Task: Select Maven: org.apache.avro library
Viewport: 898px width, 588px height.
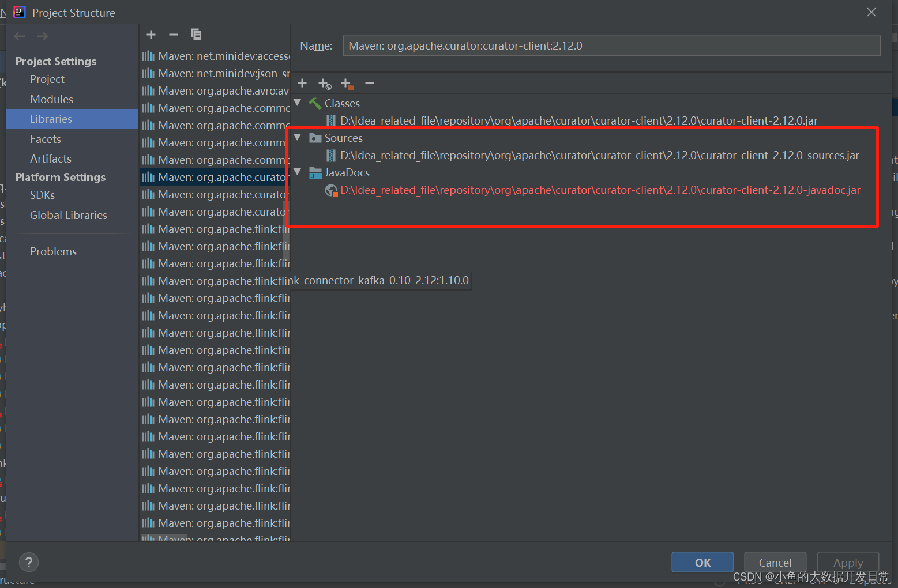Action: coord(215,91)
